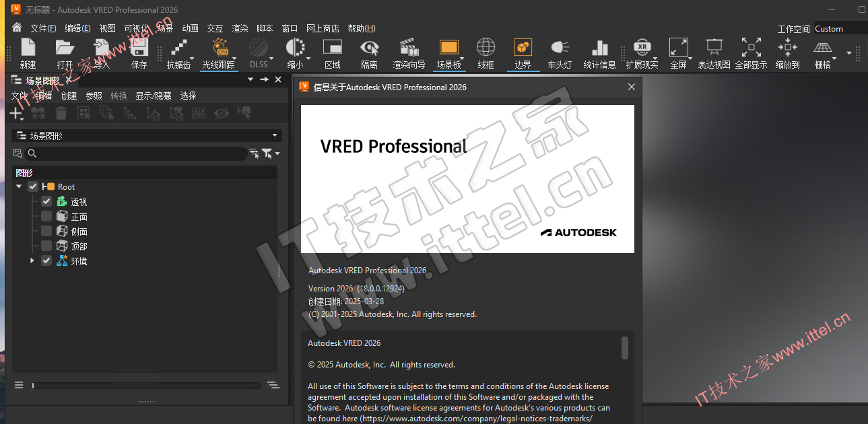Open the 渲染向导 render wizard
Screen dimensions: 868x424
[409, 54]
